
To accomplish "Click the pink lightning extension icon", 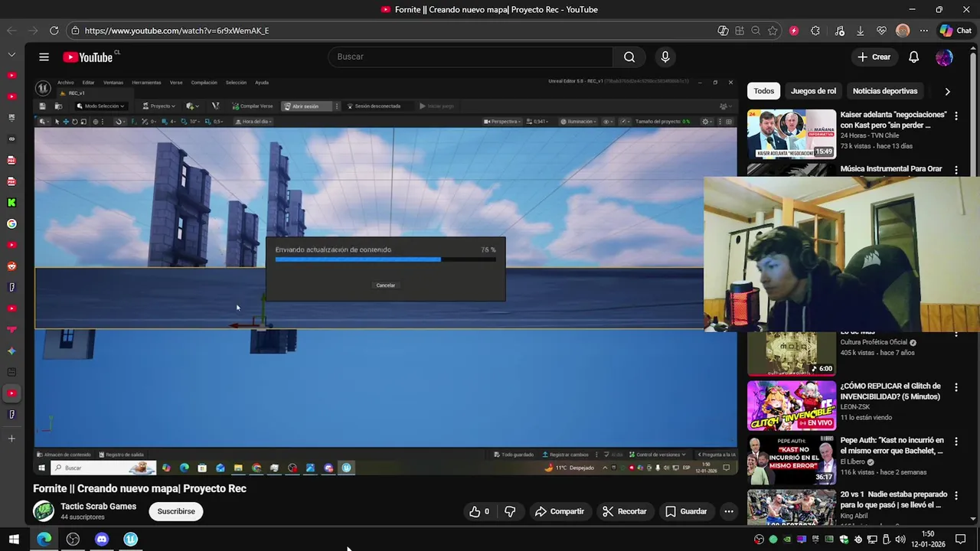I will 794,31.
